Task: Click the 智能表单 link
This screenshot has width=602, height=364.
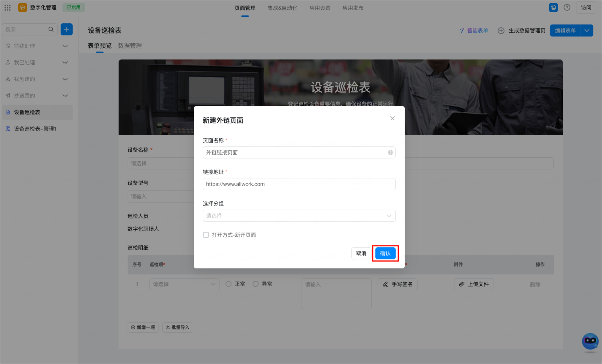Action: (x=474, y=30)
